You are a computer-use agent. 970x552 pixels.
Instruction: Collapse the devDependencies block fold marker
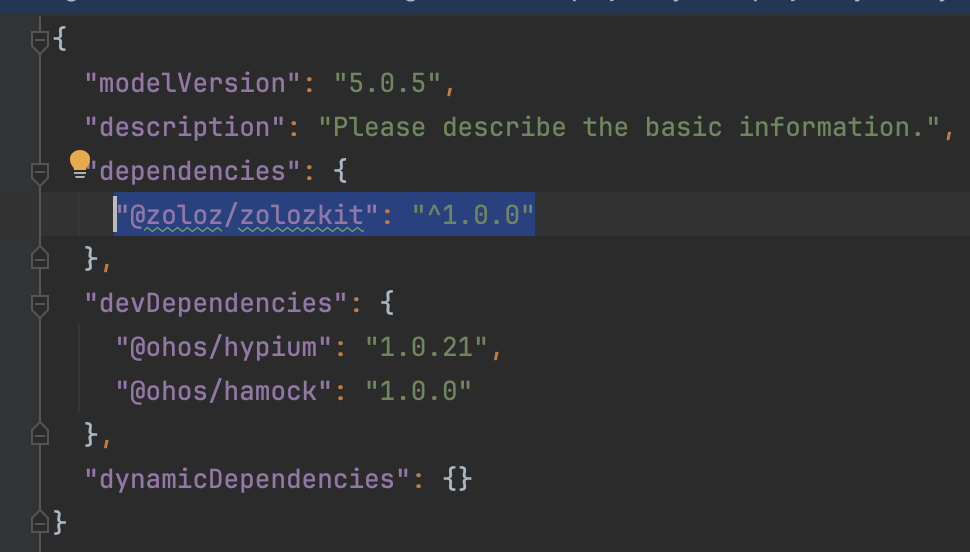click(40, 304)
